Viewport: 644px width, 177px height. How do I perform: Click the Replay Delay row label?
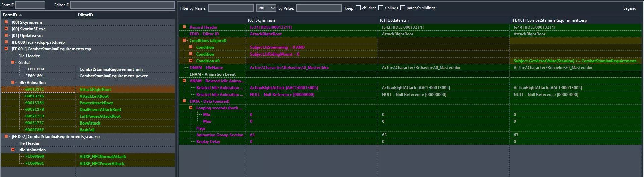tap(208, 141)
